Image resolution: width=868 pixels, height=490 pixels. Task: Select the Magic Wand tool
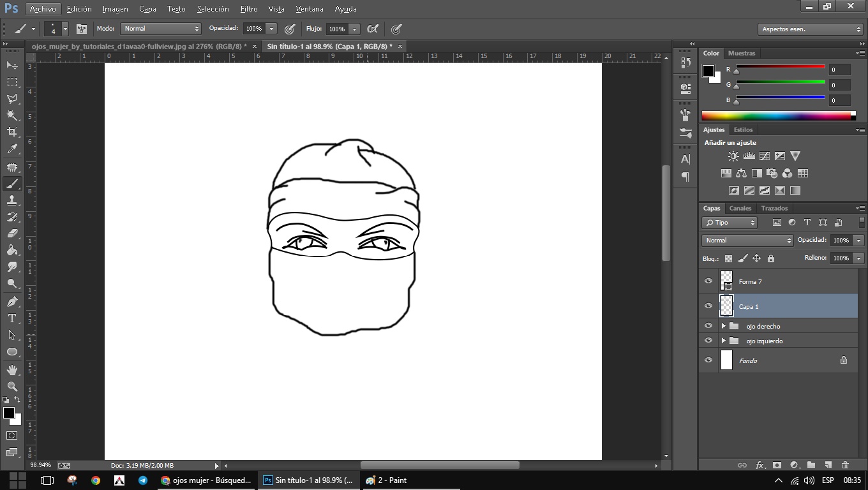[12, 115]
